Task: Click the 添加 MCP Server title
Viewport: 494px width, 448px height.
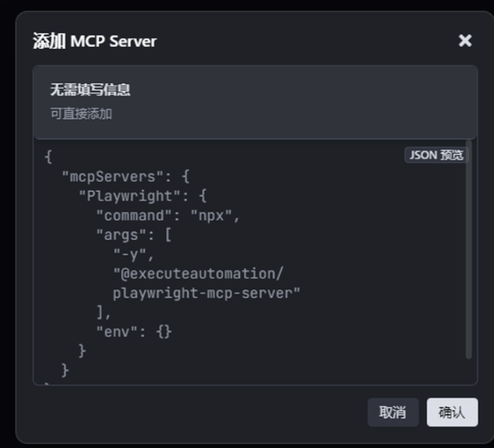Action: 95,41
